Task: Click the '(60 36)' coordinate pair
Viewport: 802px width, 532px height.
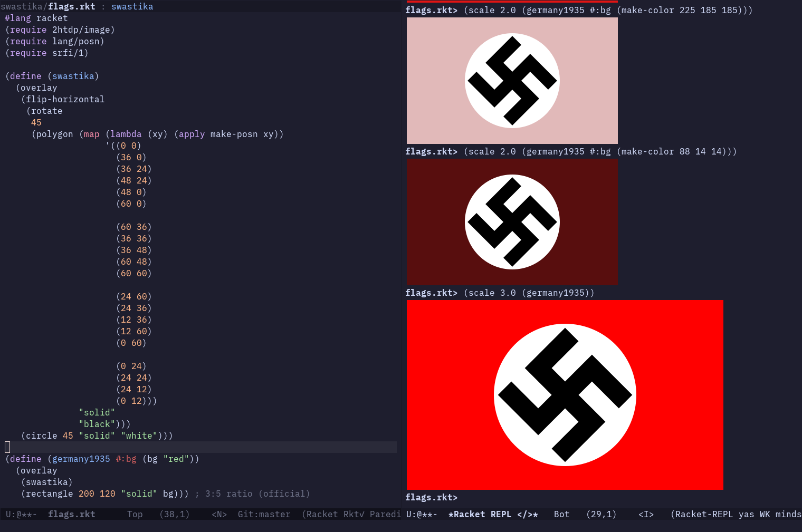Action: pyautogui.click(x=134, y=227)
